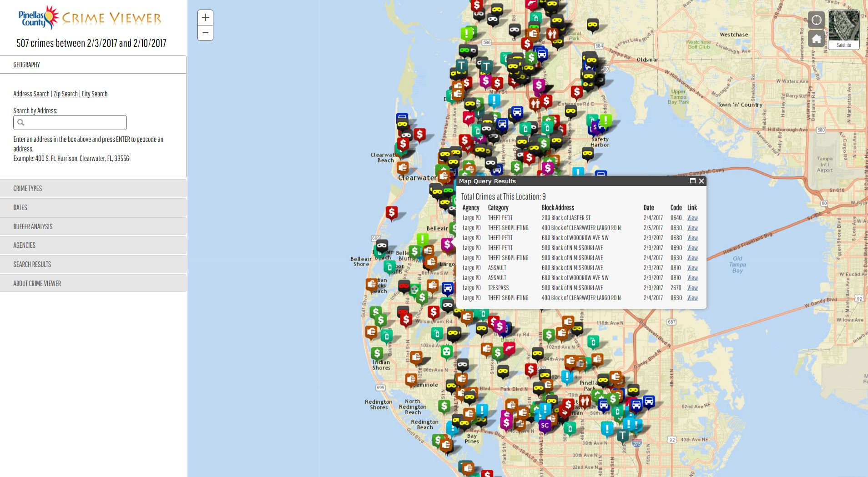Close the Map Query Results popup

click(x=701, y=181)
